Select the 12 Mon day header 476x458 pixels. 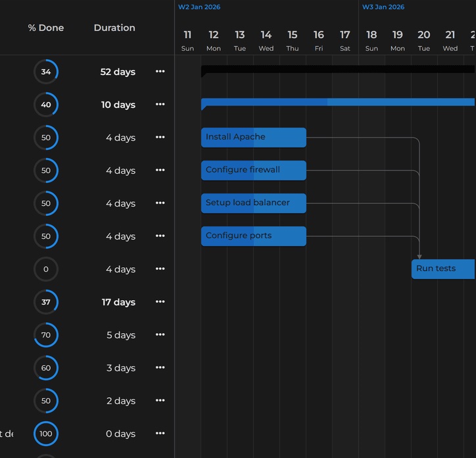tap(214, 41)
